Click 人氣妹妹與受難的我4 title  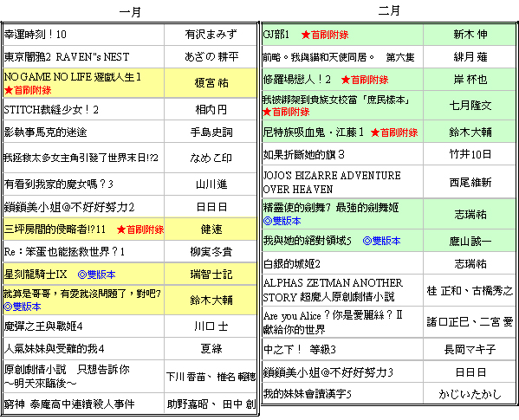[54, 349]
